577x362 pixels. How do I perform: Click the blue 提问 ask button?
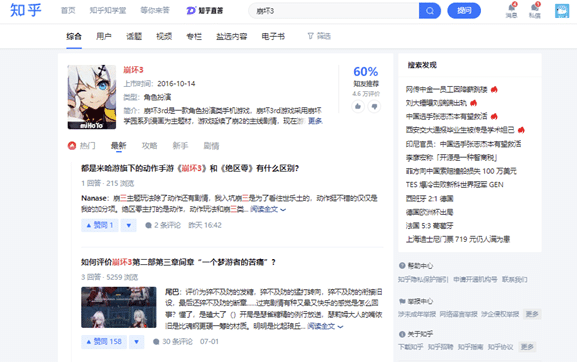464,11
